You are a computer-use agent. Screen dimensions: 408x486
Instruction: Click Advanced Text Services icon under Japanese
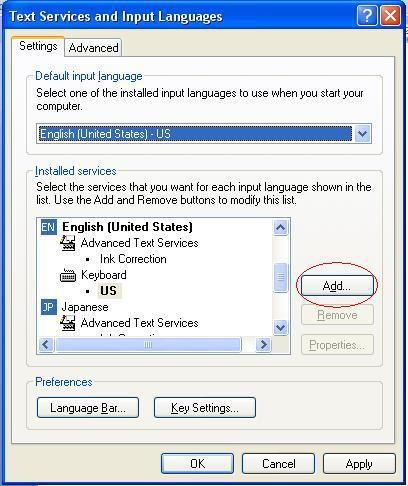pos(68,323)
